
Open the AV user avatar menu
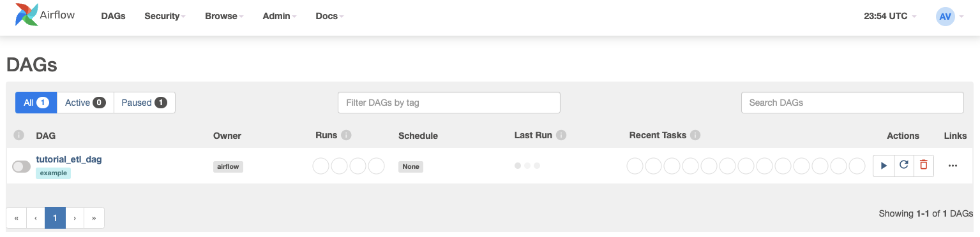949,16
